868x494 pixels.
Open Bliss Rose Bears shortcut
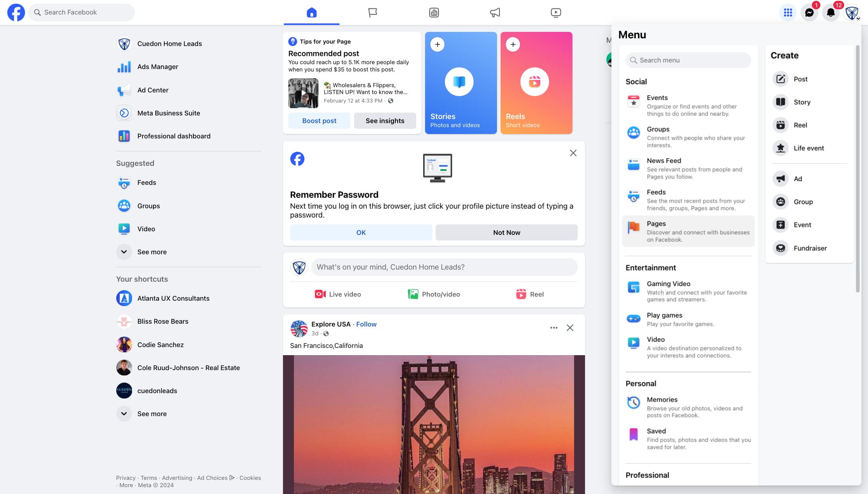coord(189,321)
